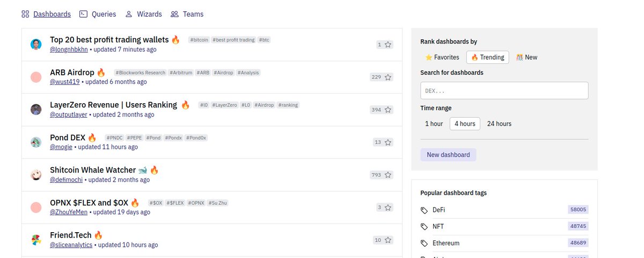644x258 pixels.
Task: Click defimochi's profile avatar
Action: point(36,175)
